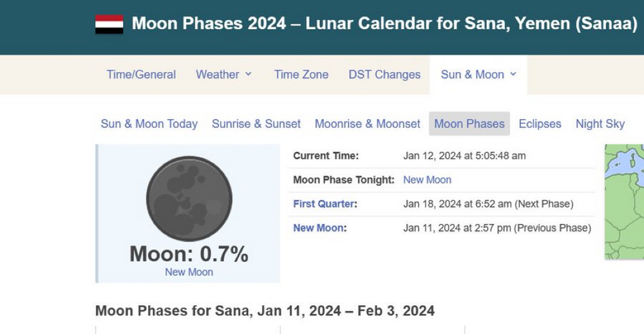
Task: Click the New Moon previous phase link
Action: (x=319, y=228)
